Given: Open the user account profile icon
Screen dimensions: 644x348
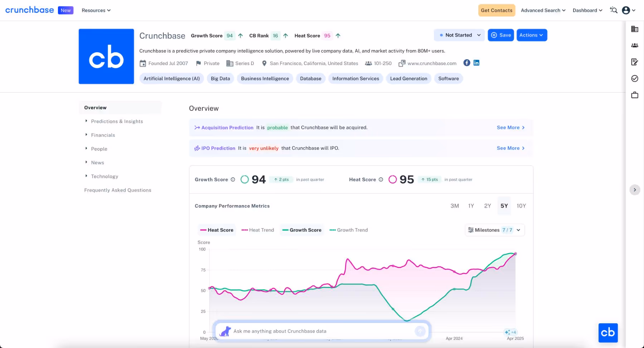Looking at the screenshot, I should pyautogui.click(x=626, y=10).
